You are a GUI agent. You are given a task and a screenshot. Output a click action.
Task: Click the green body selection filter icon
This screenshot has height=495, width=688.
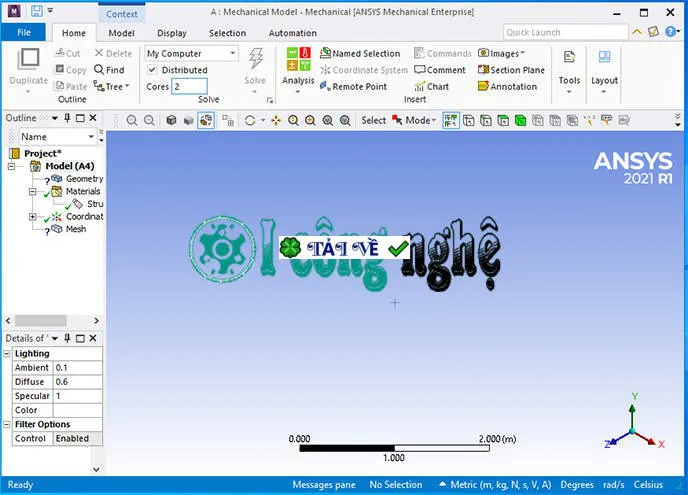520,120
